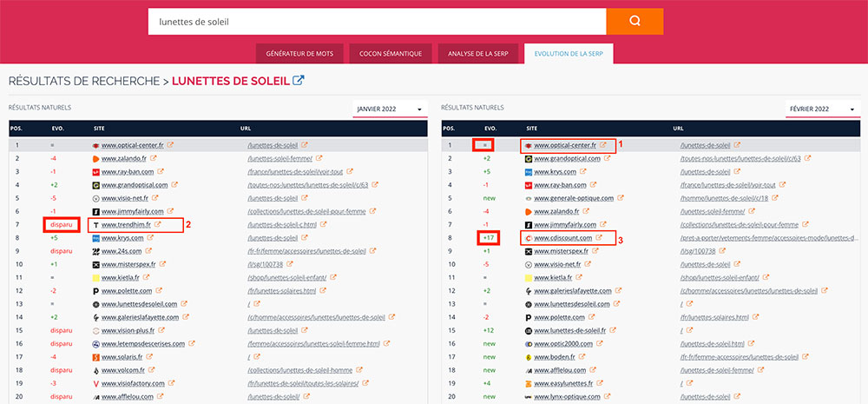Click the external-link icon after www.trendhim.fr

point(158,224)
